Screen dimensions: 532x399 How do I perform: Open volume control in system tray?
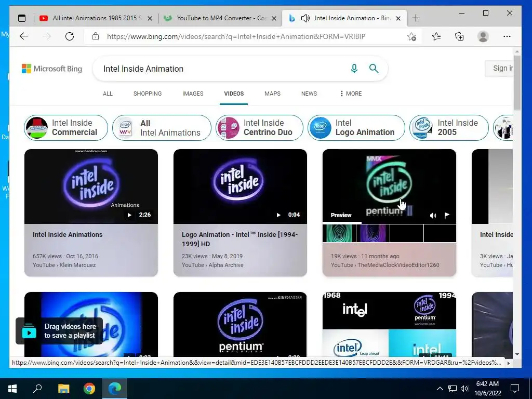(x=464, y=389)
